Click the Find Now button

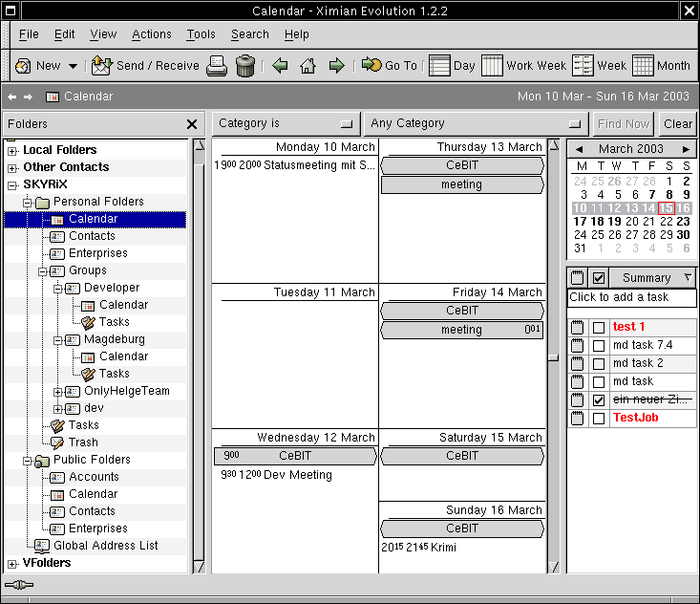pyautogui.click(x=624, y=124)
